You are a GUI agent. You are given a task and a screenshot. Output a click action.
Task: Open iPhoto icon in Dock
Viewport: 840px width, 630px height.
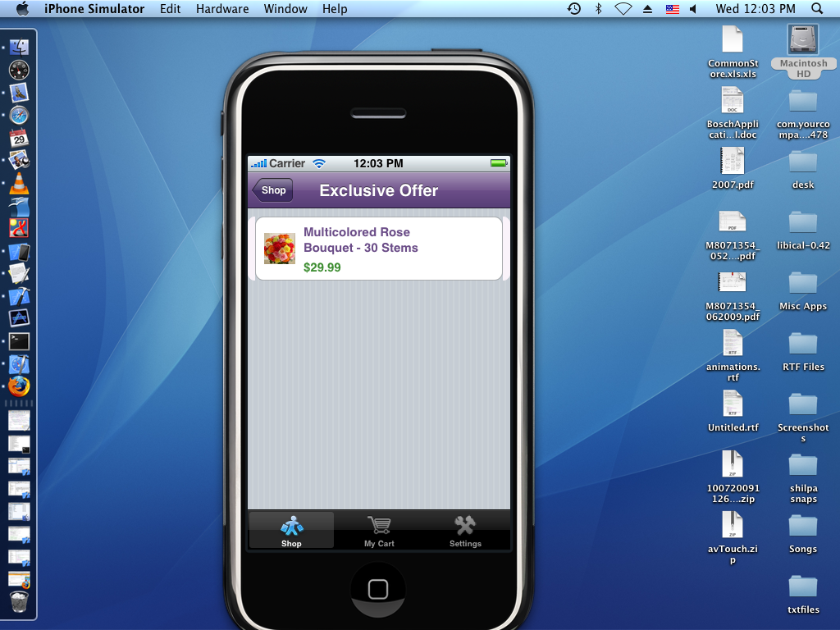pos(20,160)
